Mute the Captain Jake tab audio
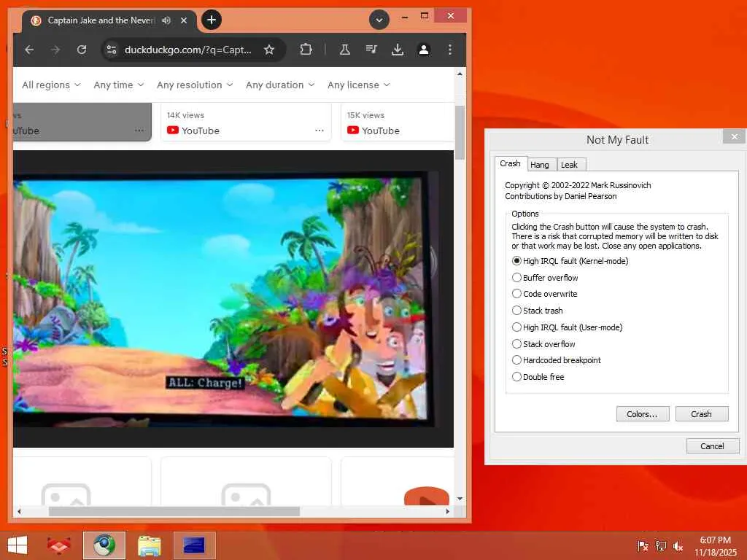The image size is (747, 560). coord(166,20)
